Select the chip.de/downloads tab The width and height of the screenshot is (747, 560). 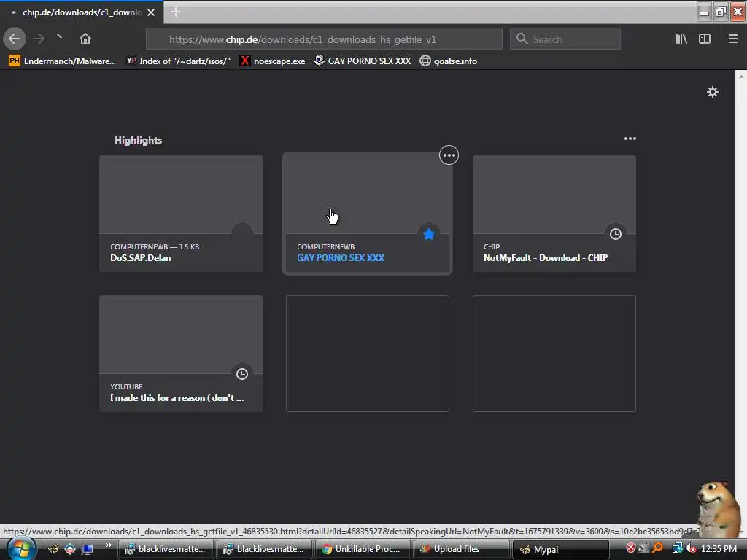tap(82, 12)
